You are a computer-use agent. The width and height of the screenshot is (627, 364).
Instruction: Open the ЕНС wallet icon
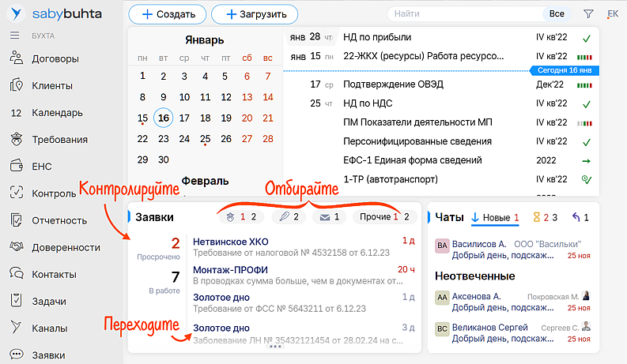pos(16,167)
